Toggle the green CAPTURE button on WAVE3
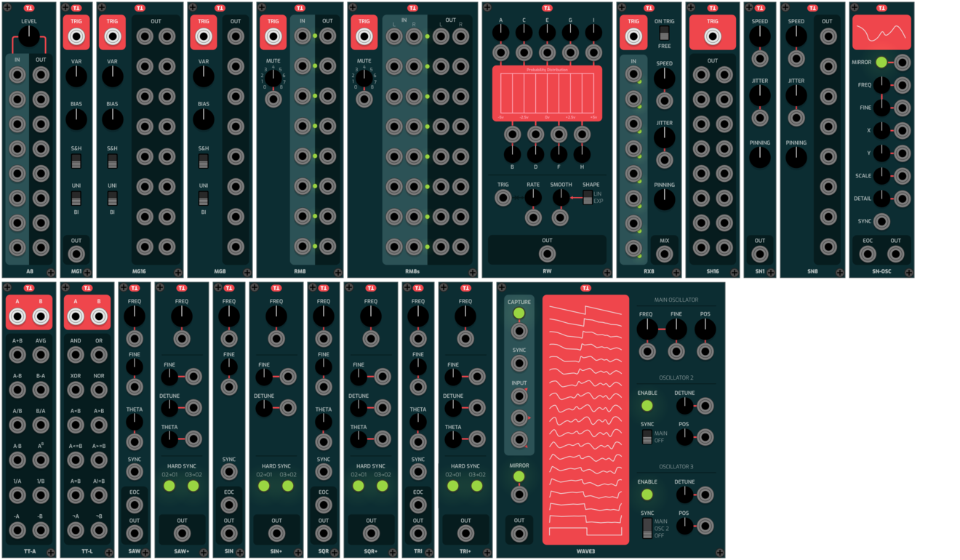The width and height of the screenshot is (960, 560). tap(519, 313)
